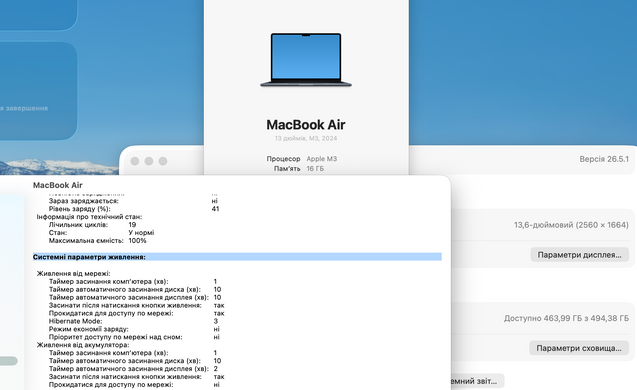Screen dimensions: 637x390
Task: Select the Живлення від акумулятора heading
Action: pyautogui.click(x=83, y=345)
